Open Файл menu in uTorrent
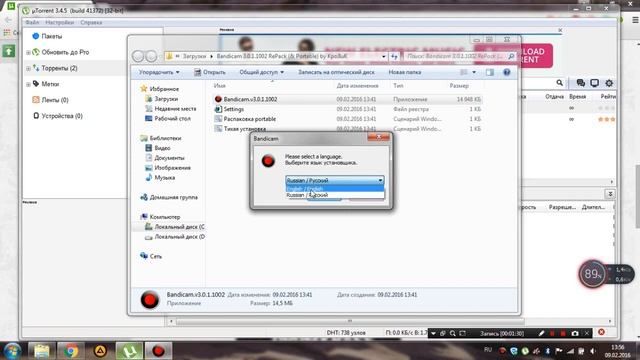This screenshot has height=360, width=640. tap(32, 22)
